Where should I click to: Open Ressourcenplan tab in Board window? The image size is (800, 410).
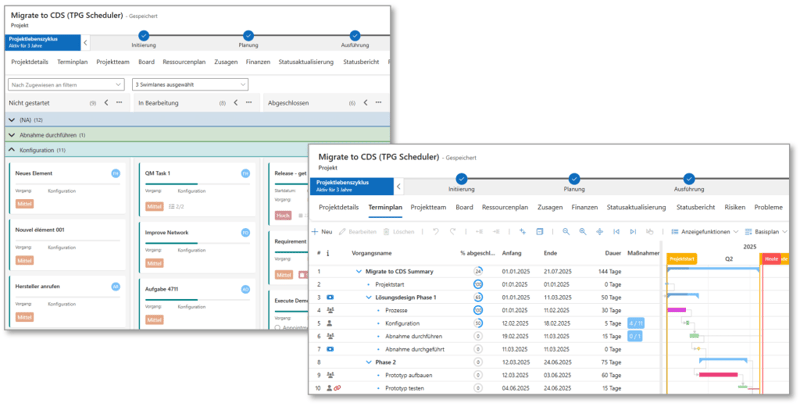pos(184,62)
